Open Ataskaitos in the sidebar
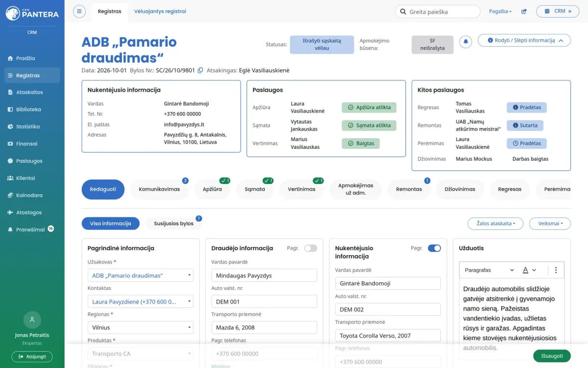The image size is (588, 368). pos(32,92)
